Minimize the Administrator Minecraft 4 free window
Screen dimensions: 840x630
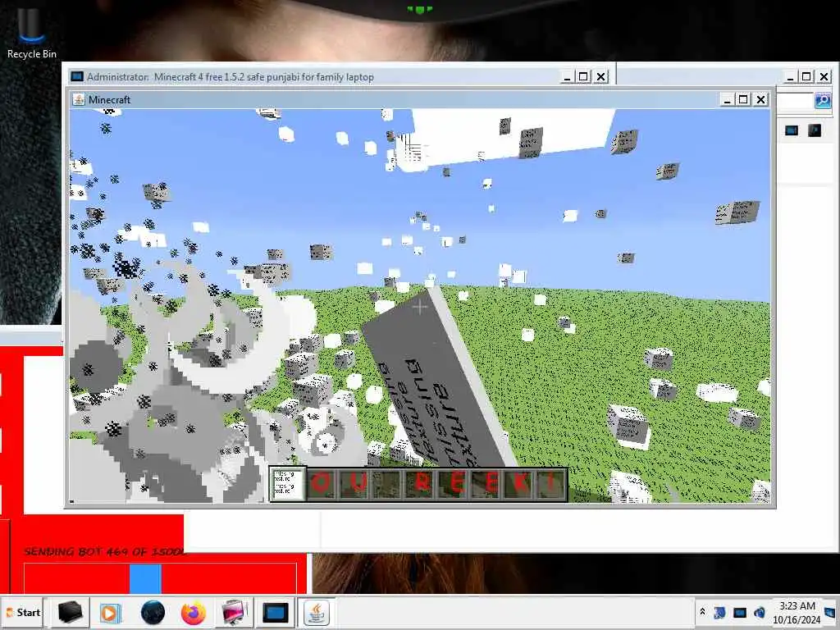(x=567, y=76)
